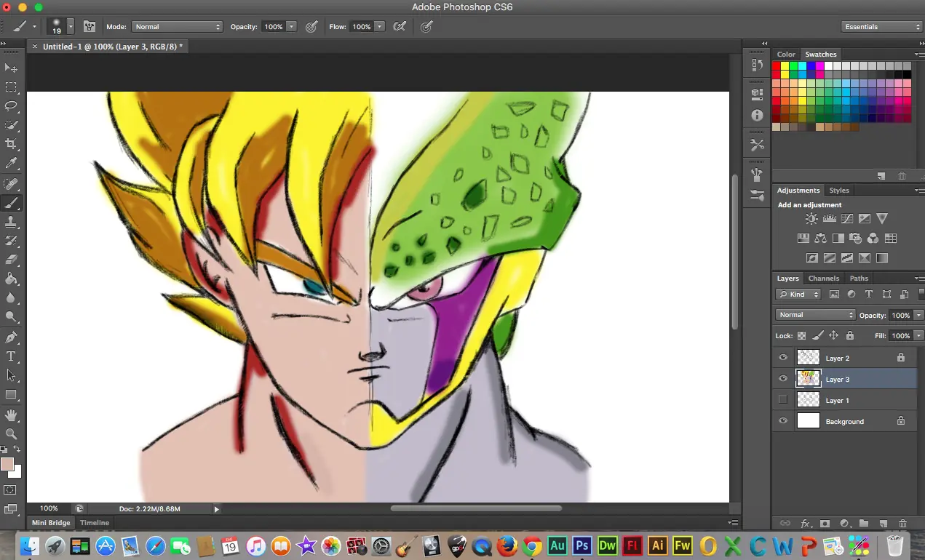This screenshot has height=560, width=925.
Task: Add a Brightness/Contrast adjustment
Action: (811, 218)
